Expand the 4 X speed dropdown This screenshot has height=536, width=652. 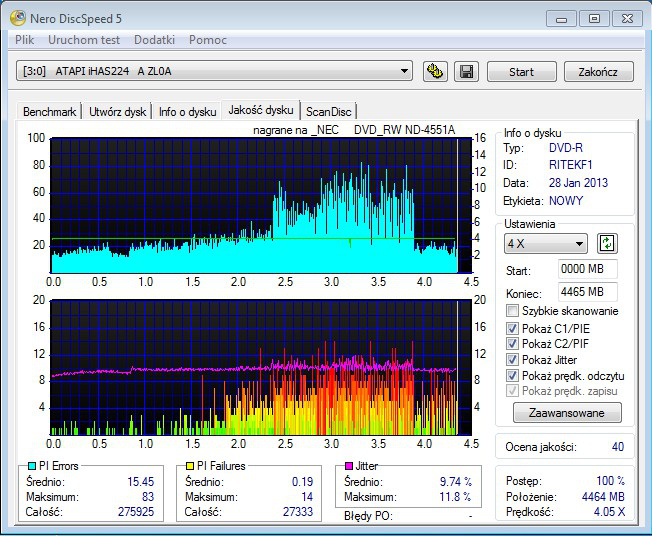(546, 244)
